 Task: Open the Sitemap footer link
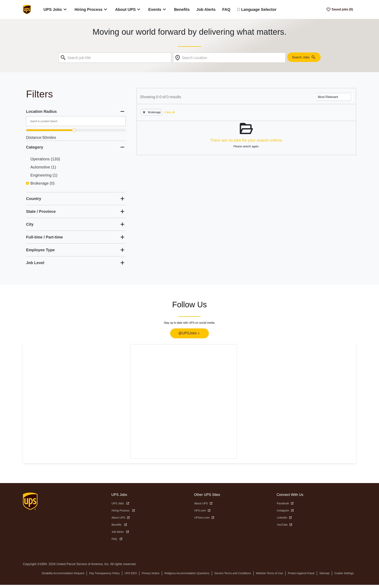tap(324, 573)
